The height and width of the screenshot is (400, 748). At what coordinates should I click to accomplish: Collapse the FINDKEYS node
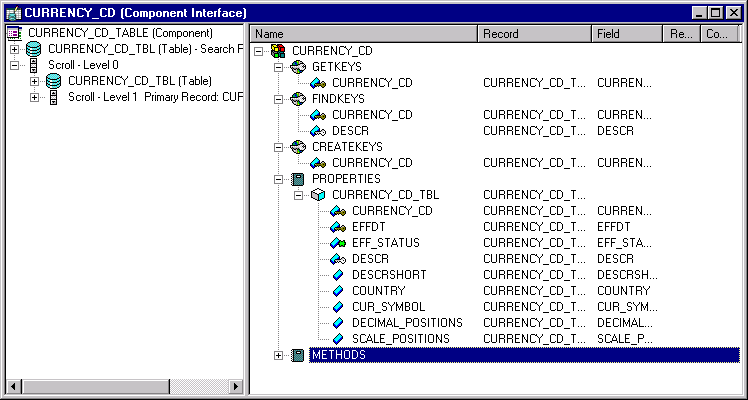pyautogui.click(x=278, y=99)
